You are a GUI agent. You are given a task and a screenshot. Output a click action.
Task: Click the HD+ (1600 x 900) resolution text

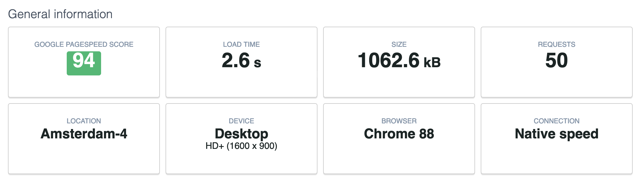pos(241,146)
